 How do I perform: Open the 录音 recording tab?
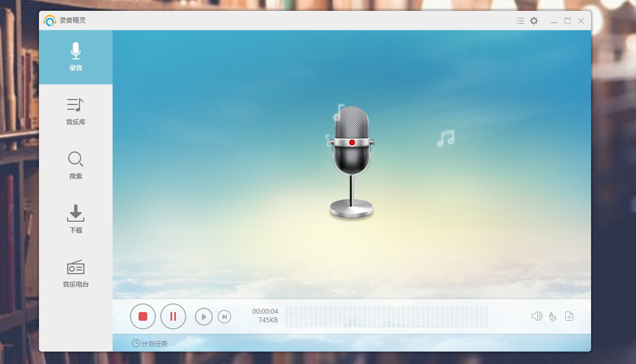point(76,57)
